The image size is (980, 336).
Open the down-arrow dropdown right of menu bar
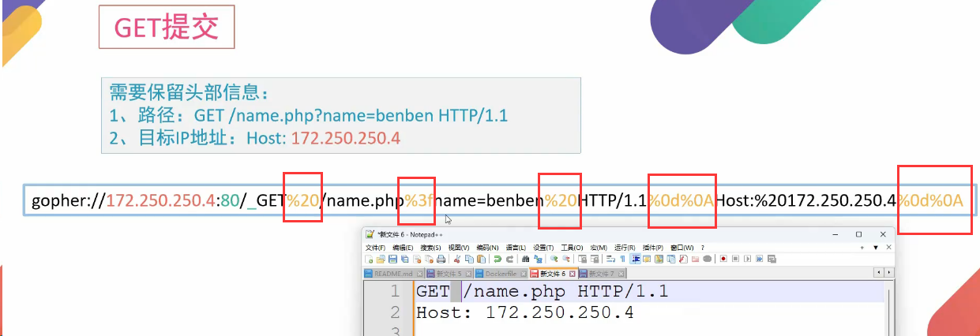pyautogui.click(x=875, y=248)
